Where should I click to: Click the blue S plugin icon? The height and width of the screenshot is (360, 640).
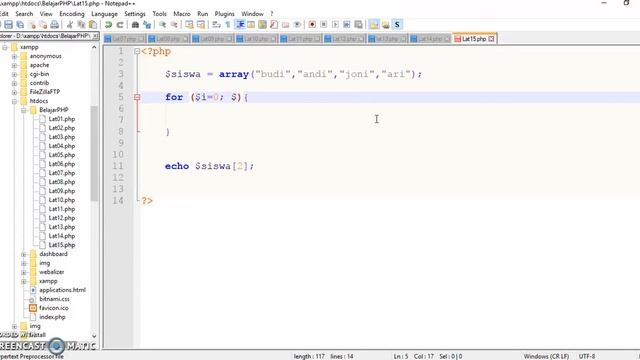(x=397, y=24)
